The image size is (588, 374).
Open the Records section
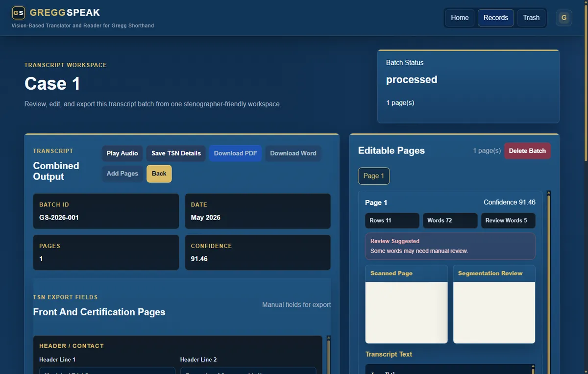click(496, 18)
